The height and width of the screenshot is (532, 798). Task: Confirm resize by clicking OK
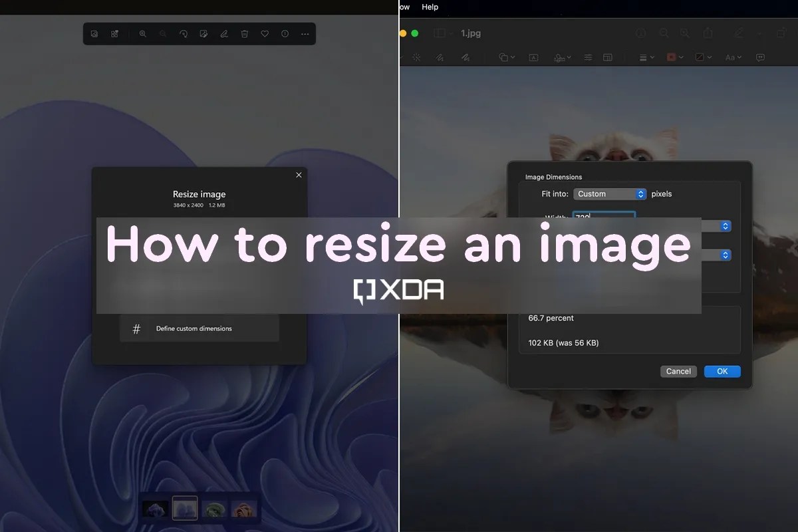[722, 371]
